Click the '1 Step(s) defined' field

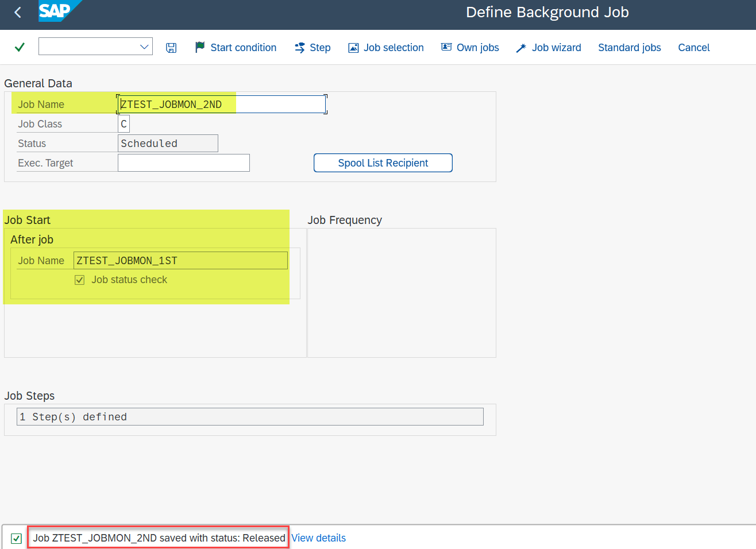click(x=250, y=416)
